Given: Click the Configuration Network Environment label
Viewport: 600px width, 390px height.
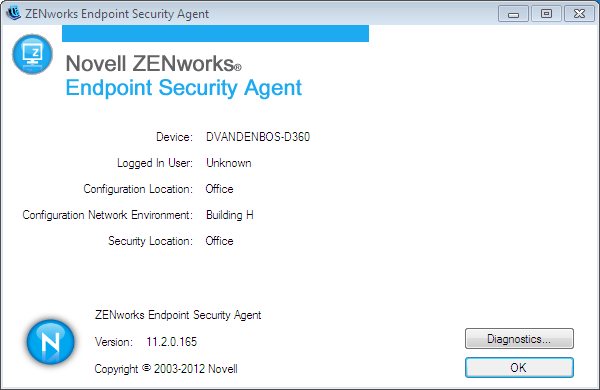Looking at the screenshot, I should [x=108, y=215].
